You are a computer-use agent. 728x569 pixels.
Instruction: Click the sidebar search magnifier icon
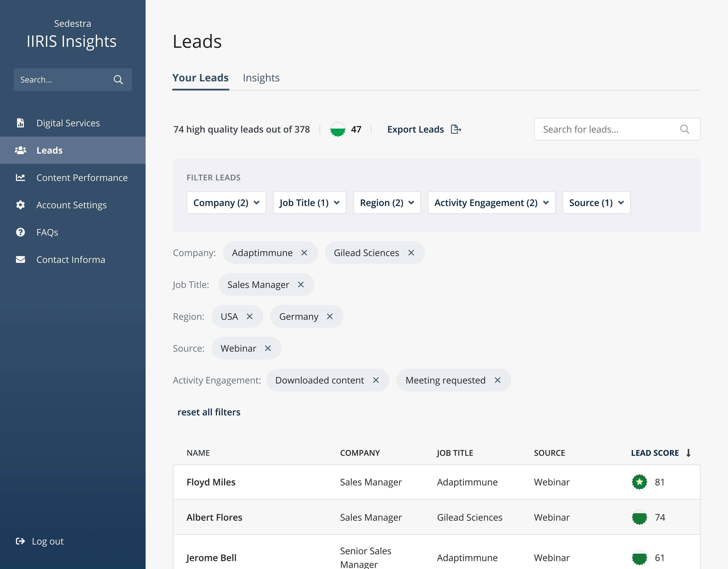(x=118, y=80)
